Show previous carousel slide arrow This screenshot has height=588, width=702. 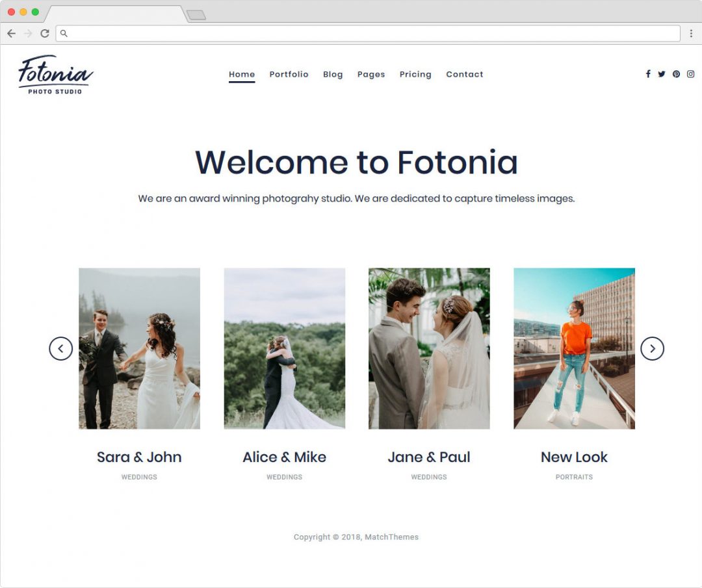61,349
